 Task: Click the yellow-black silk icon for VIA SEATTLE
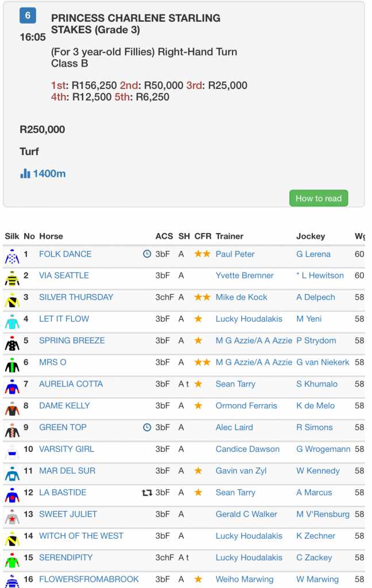12,277
